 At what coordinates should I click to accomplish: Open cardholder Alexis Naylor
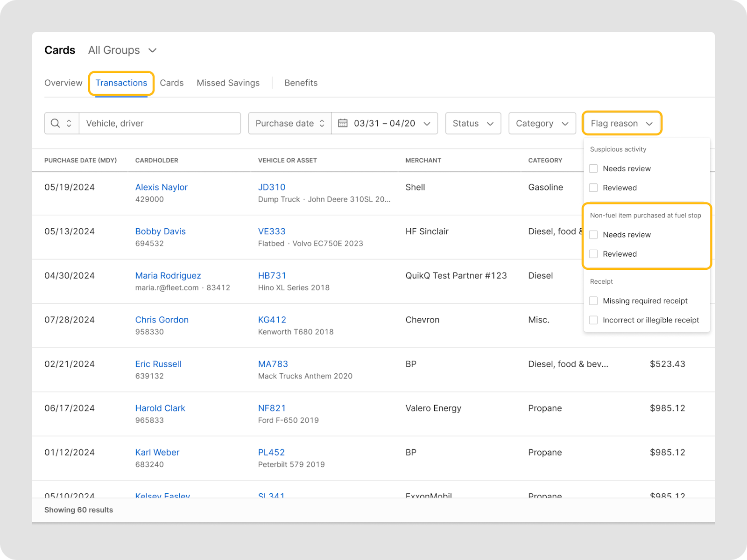click(x=161, y=187)
